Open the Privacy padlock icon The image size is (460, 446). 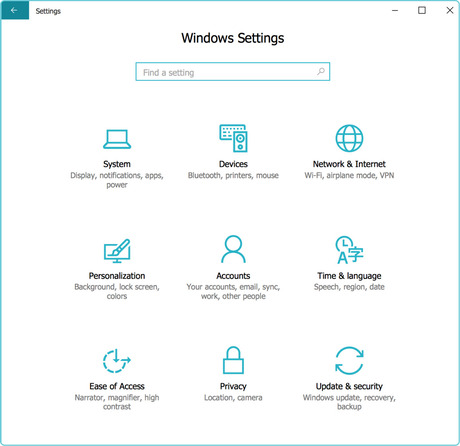(x=233, y=360)
